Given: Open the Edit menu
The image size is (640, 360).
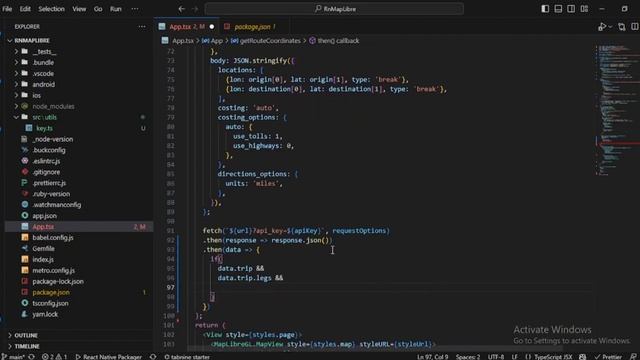Looking at the screenshot, I should coord(25,9).
